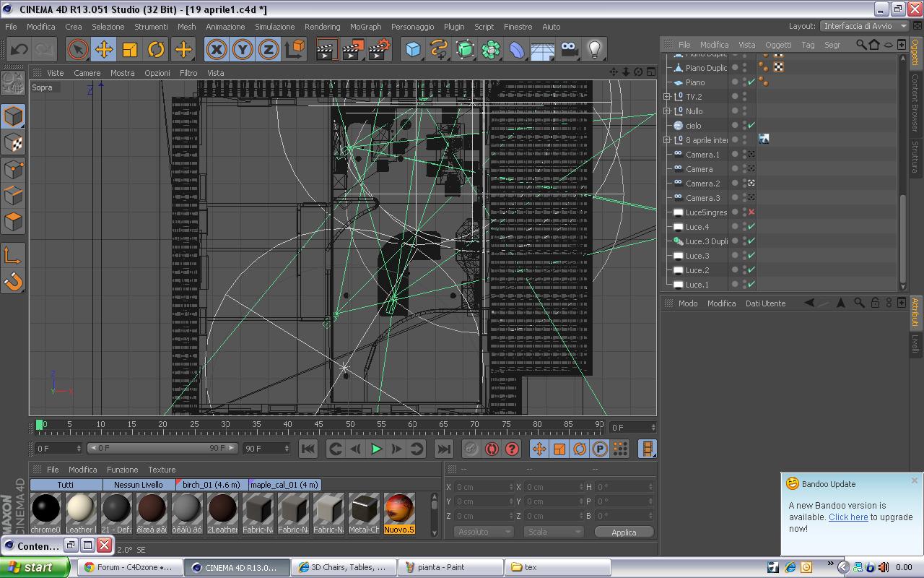924x578 pixels.
Task: Toggle the red X on LuceSingres light
Action: click(751, 212)
